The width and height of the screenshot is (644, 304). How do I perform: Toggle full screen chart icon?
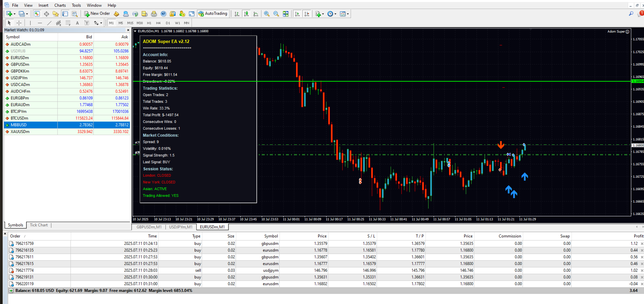(x=192, y=14)
